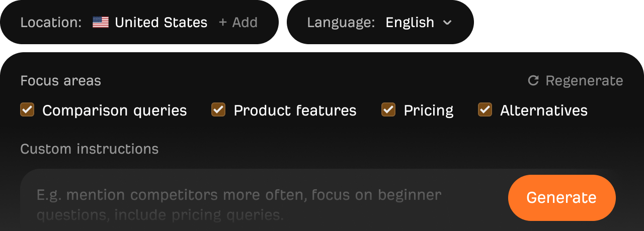Click the United States flag icon
Image resolution: width=644 pixels, height=231 pixels.
tap(101, 23)
